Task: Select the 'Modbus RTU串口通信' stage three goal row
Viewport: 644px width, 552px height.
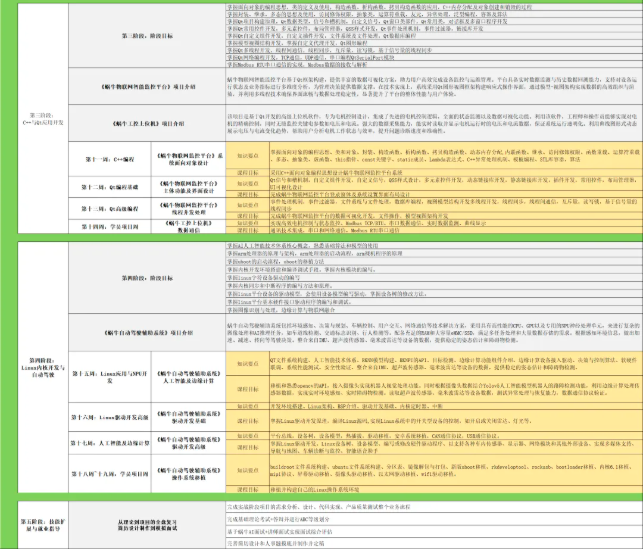Action: click(434, 64)
